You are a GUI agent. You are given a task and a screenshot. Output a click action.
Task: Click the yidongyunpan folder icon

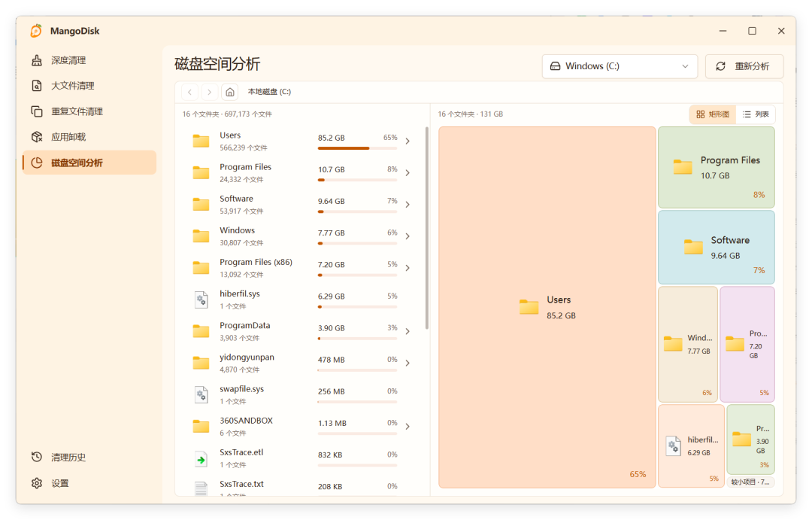(201, 363)
